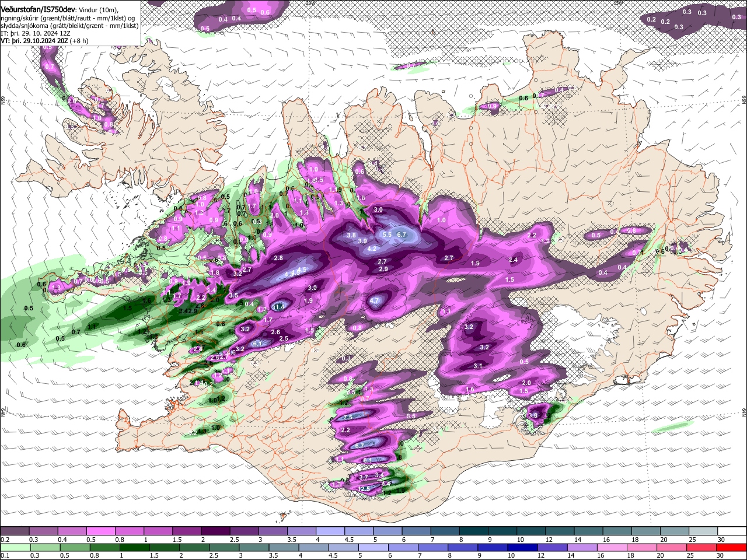
Task: Click the light pink swatch between 16 and 18, bottom legend row
Action: (612, 547)
